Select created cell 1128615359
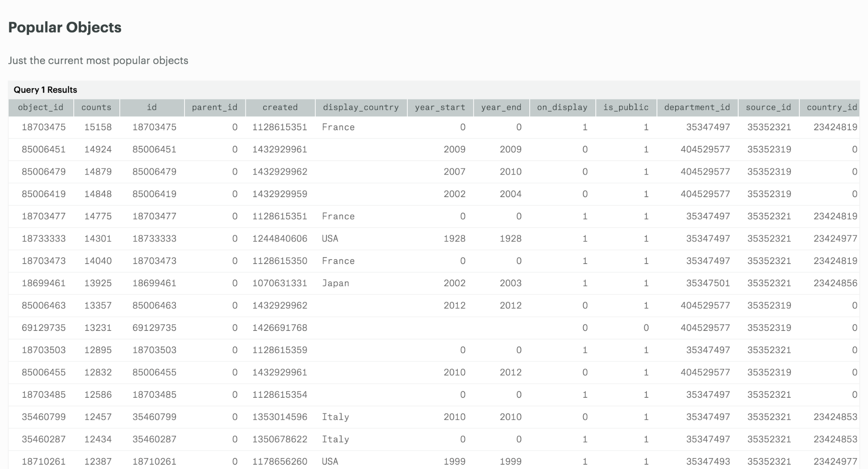Screen dimensions: 868x469 (x=280, y=350)
